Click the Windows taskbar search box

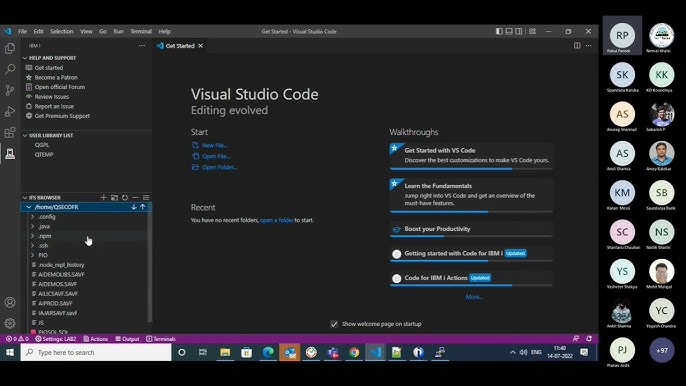tap(96, 352)
